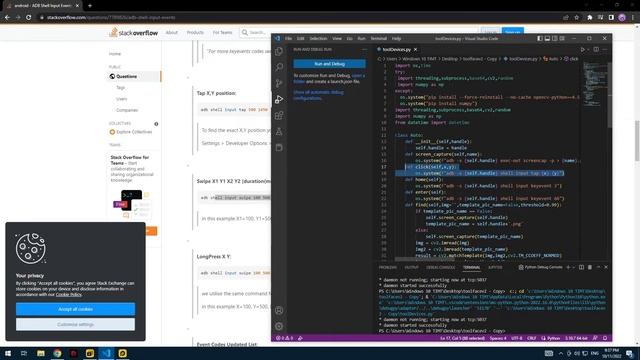Image resolution: width=640 pixels, height=360 pixels.
Task: Switch to the PROBLEMS panel tab
Action: (x=388, y=267)
